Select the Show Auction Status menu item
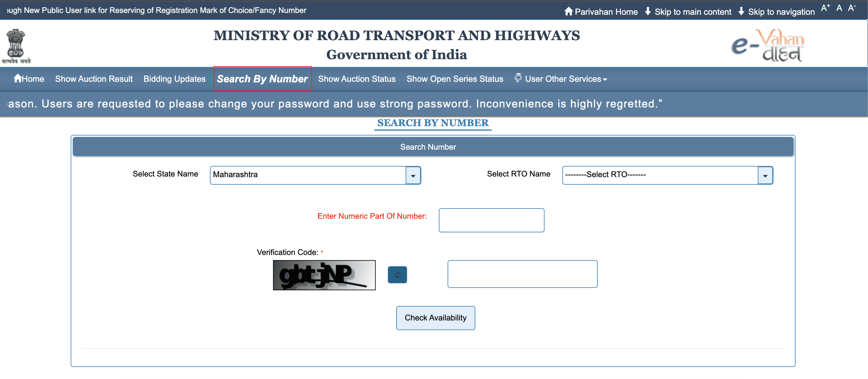868x379 pixels. 357,78
